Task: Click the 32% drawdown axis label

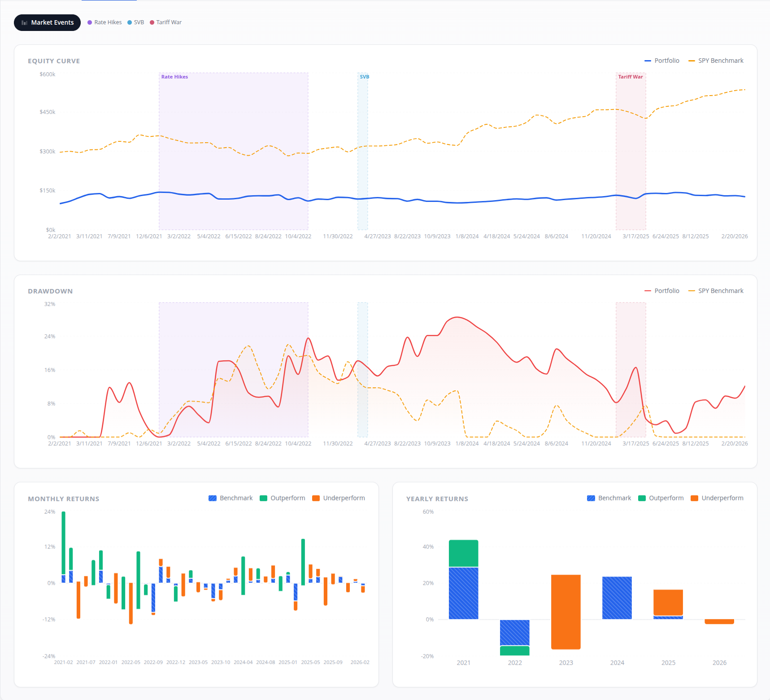Action: click(50, 304)
